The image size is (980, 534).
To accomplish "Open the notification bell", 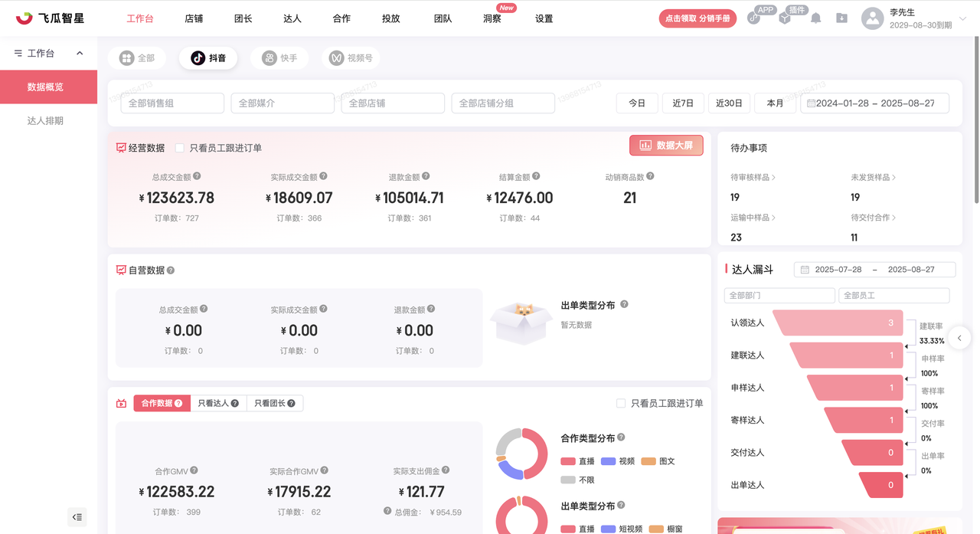I will [816, 18].
